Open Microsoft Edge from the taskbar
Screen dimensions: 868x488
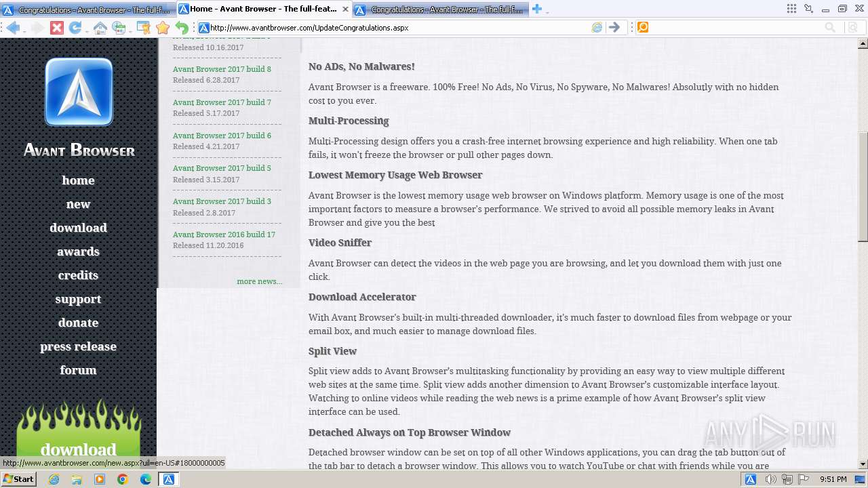click(146, 479)
